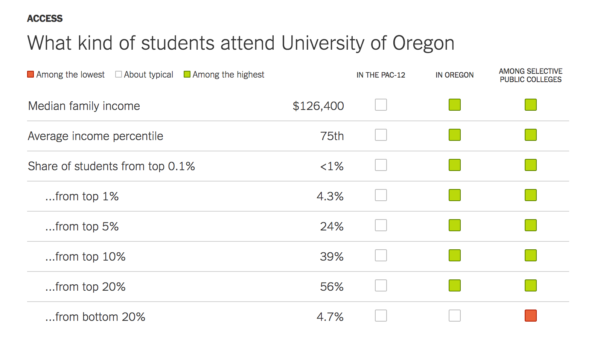Click the $126,400 value
The width and height of the screenshot is (600, 360).
318,106
